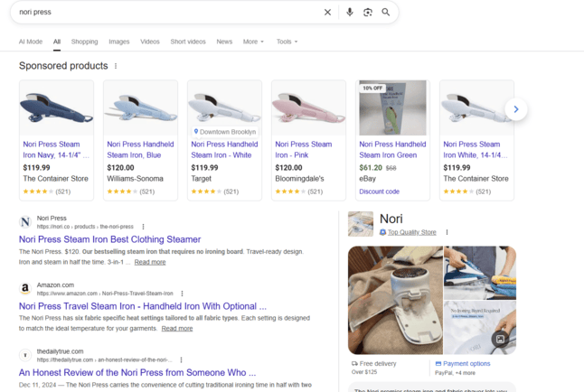Click the Top Quality Store badge icon

coord(382,232)
